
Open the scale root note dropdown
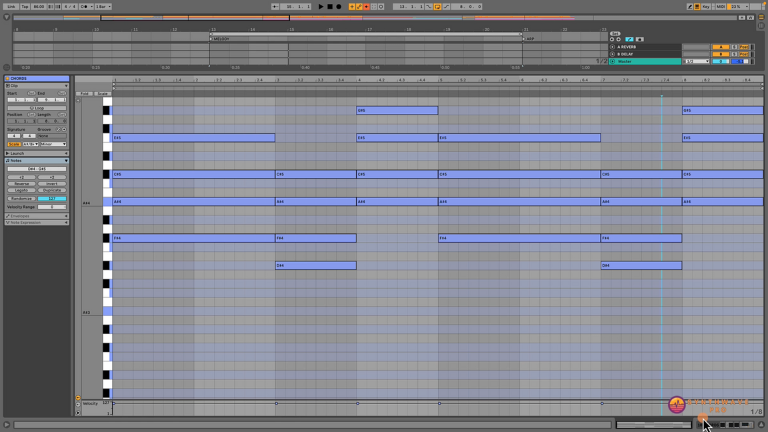pyautogui.click(x=30, y=144)
